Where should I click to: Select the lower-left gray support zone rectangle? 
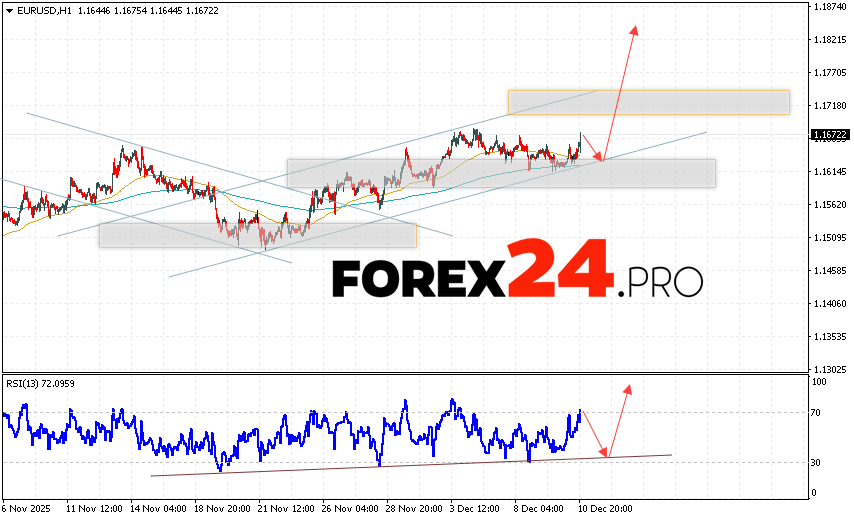point(257,235)
